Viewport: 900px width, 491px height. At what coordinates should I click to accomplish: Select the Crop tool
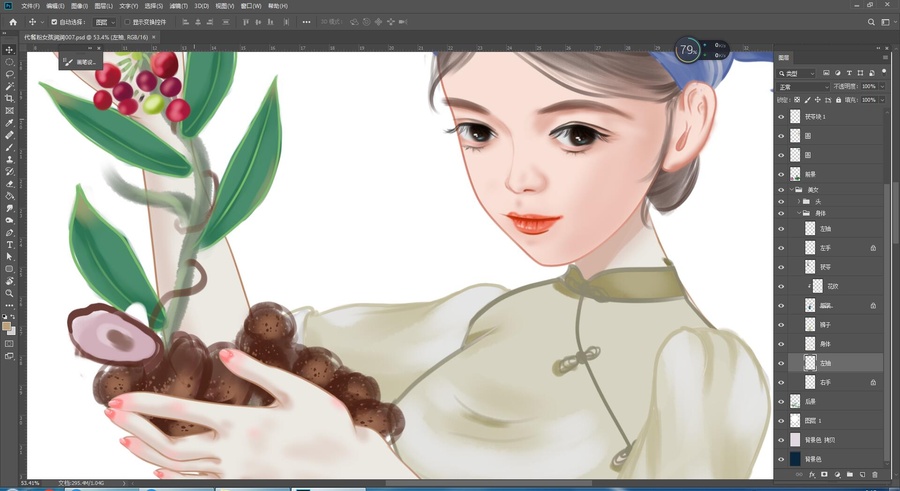9,98
